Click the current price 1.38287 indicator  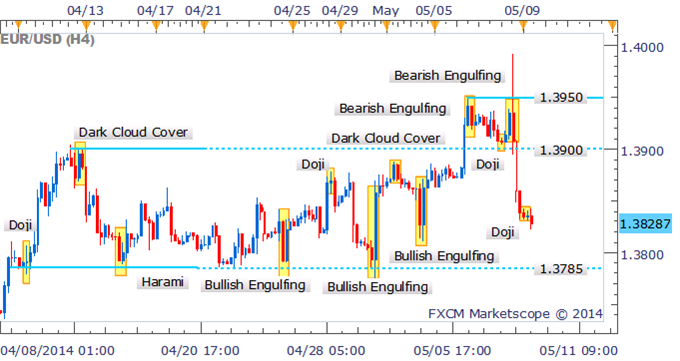pos(645,223)
